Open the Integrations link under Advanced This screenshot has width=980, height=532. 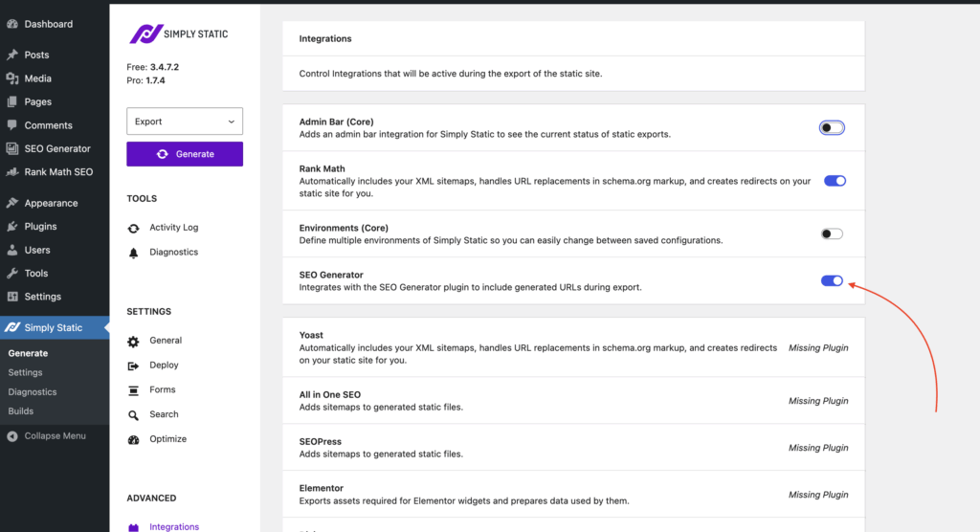(173, 526)
